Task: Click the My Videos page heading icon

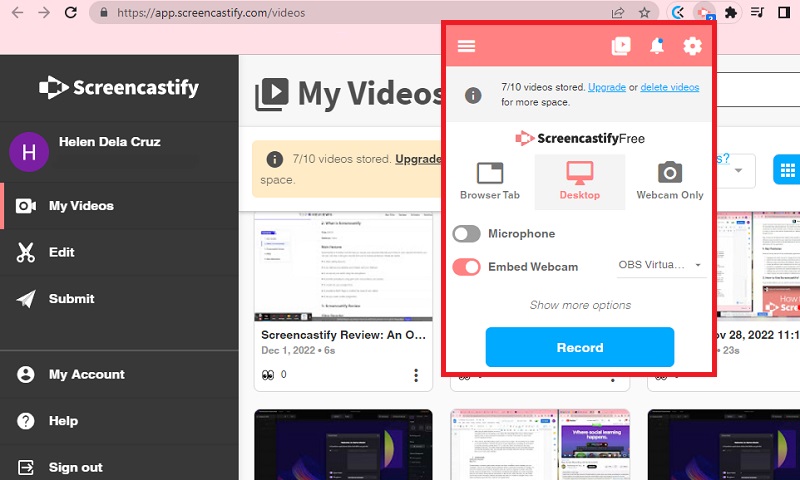Action: 272,94
